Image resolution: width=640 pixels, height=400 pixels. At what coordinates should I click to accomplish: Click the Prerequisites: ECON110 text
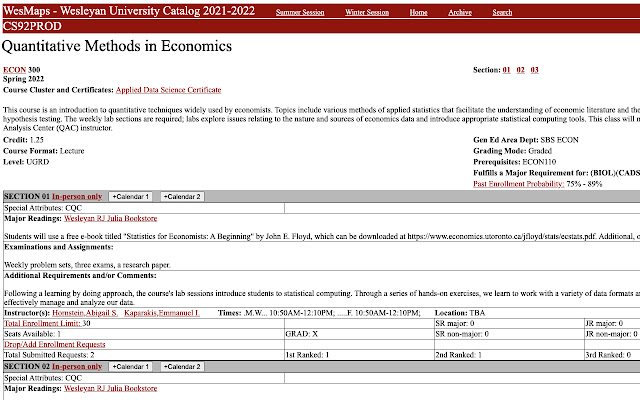(x=514, y=162)
